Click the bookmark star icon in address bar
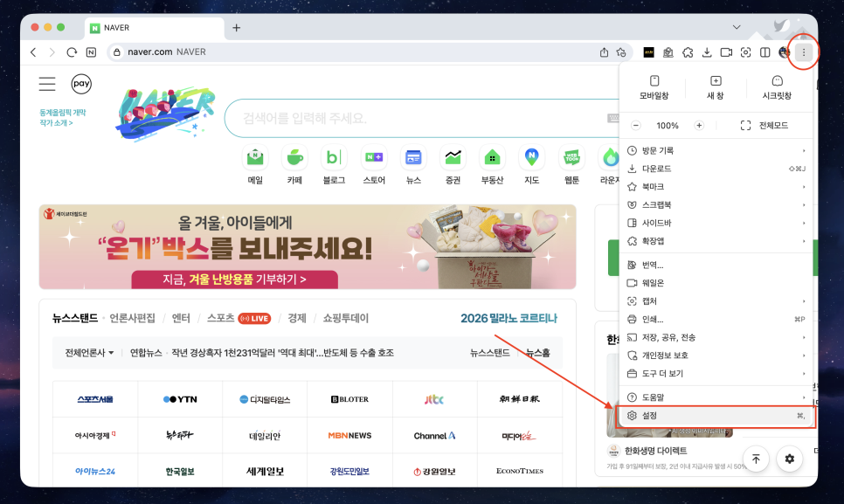844x504 pixels. tap(621, 52)
